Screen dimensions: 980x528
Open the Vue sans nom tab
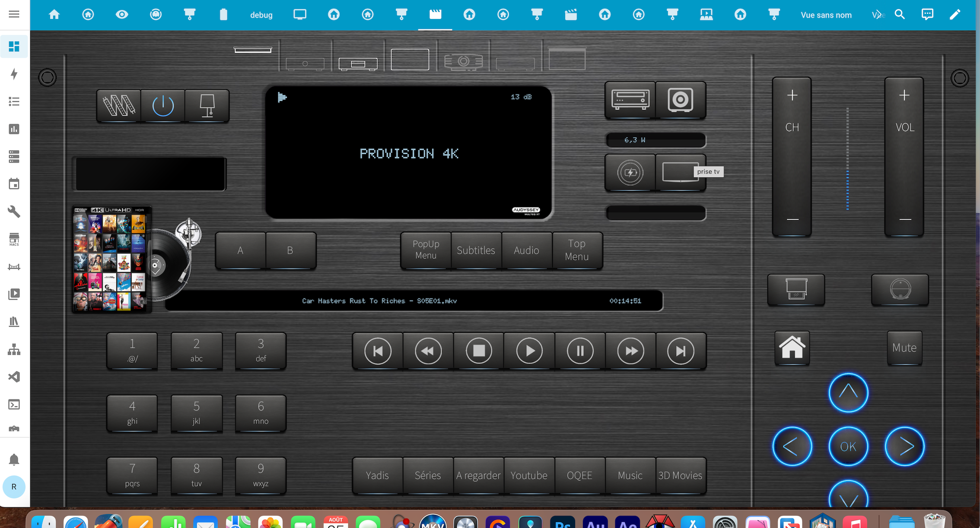click(826, 15)
